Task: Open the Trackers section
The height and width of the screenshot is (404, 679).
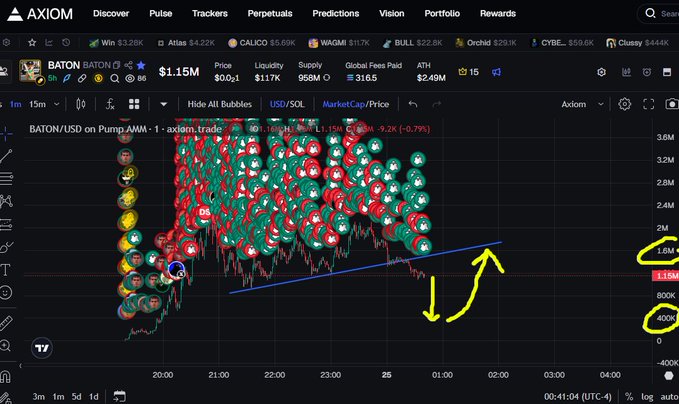Action: coord(210,13)
